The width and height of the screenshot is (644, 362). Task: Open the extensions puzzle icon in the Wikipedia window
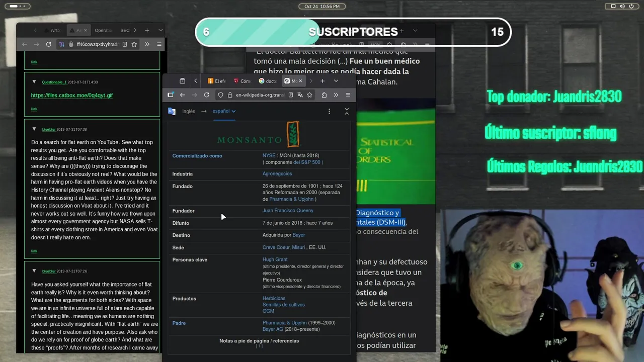[x=324, y=95]
